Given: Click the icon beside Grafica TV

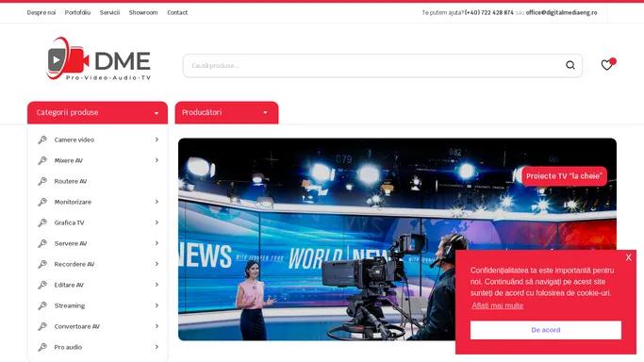Looking at the screenshot, I should coord(42,222).
